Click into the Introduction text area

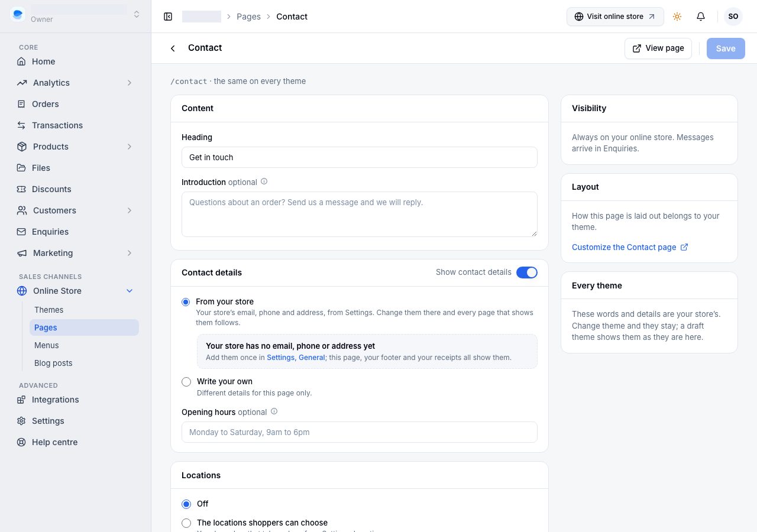(x=360, y=214)
